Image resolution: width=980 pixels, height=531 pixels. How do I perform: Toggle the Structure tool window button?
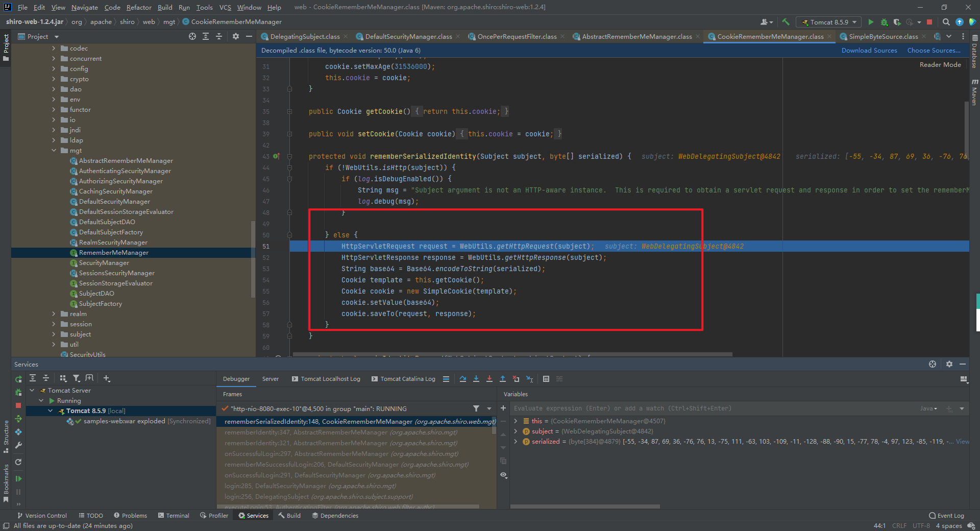tap(6, 437)
